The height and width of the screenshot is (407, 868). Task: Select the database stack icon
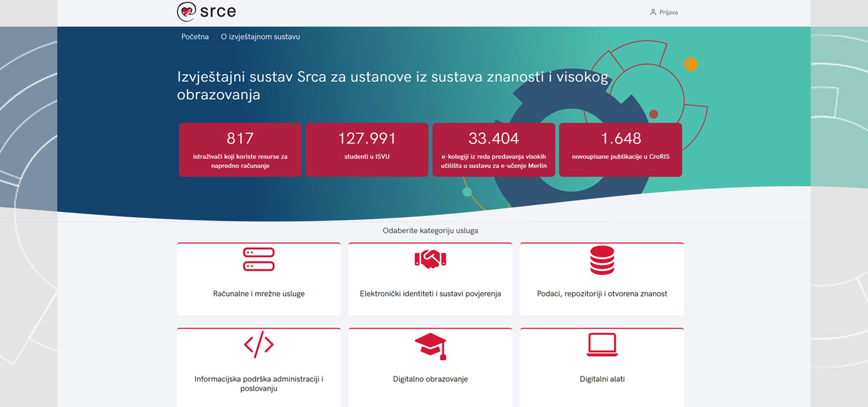coord(602,260)
